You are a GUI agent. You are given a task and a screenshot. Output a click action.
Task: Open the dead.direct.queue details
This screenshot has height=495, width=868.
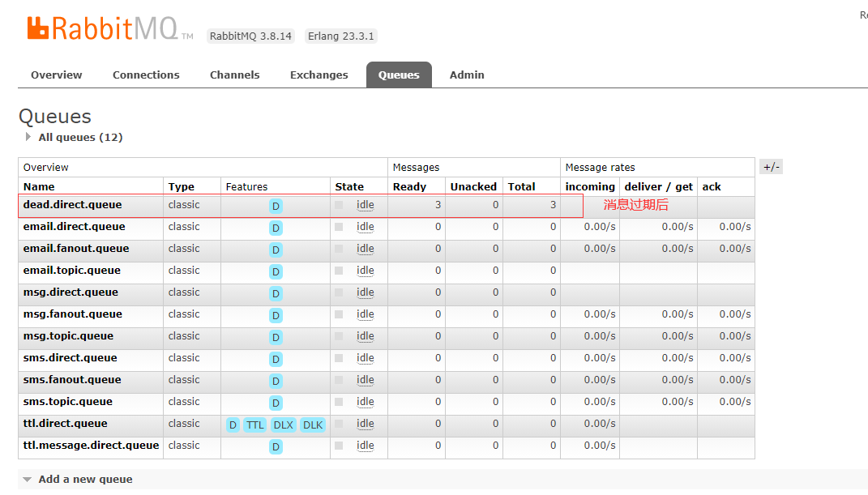coord(72,205)
